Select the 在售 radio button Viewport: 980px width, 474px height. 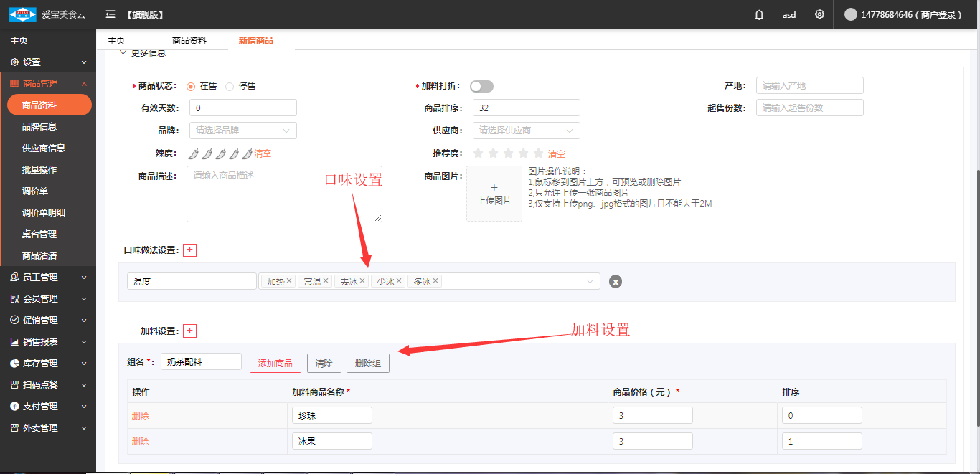click(x=191, y=86)
